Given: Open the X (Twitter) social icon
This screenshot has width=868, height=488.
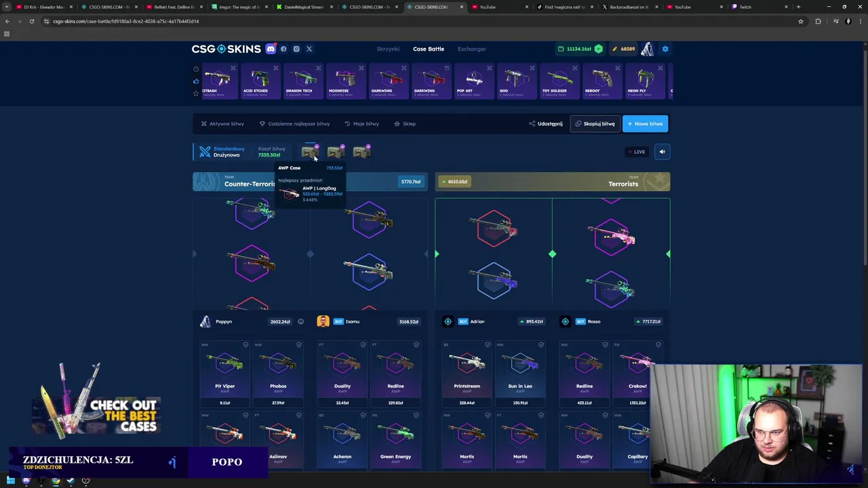Looking at the screenshot, I should pos(309,49).
